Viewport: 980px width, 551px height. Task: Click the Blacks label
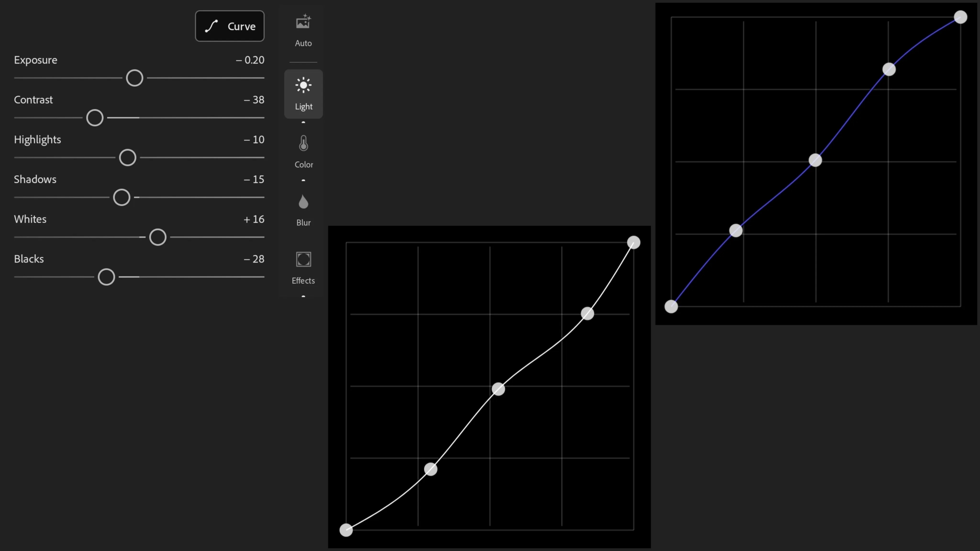[x=29, y=259]
